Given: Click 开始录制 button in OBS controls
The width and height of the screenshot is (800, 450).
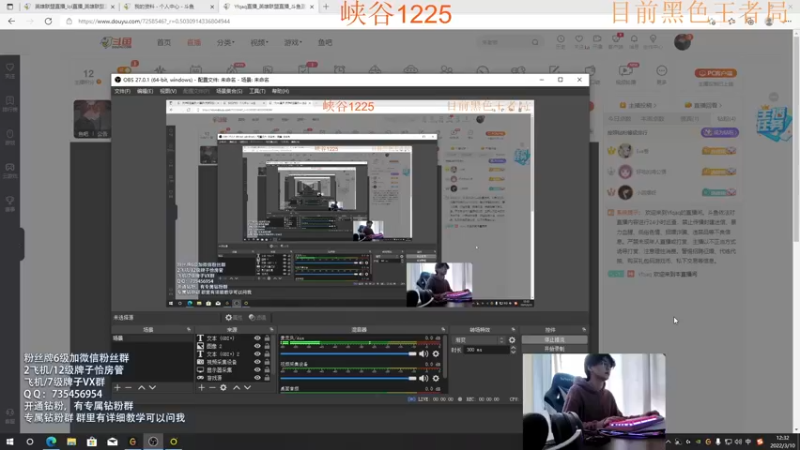Looking at the screenshot, I should tap(554, 349).
